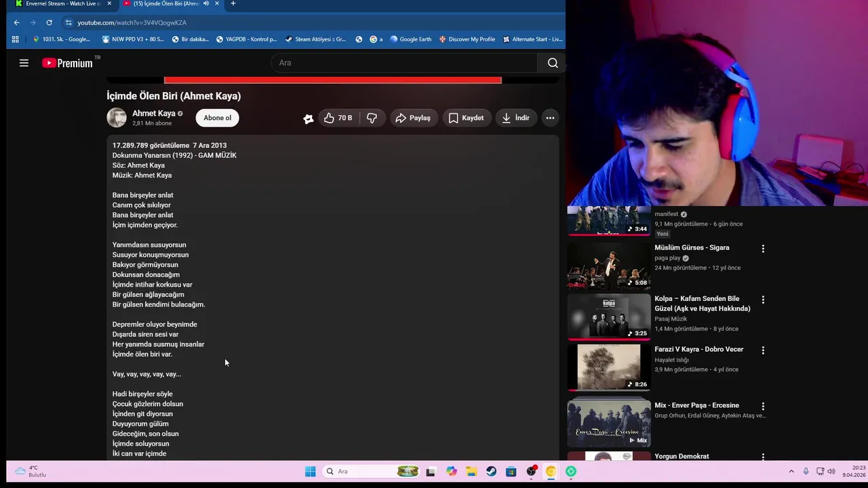Launch the Copilot taskbar icon
Viewport: 868px width, 488px height.
click(452, 472)
